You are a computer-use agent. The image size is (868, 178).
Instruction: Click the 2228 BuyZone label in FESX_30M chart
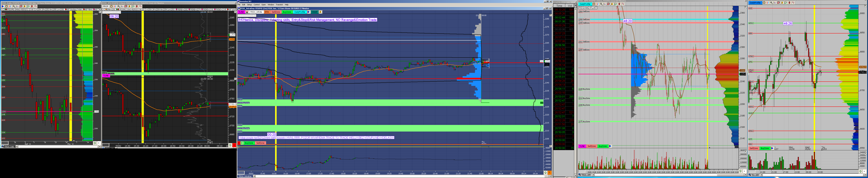[x=584, y=89]
